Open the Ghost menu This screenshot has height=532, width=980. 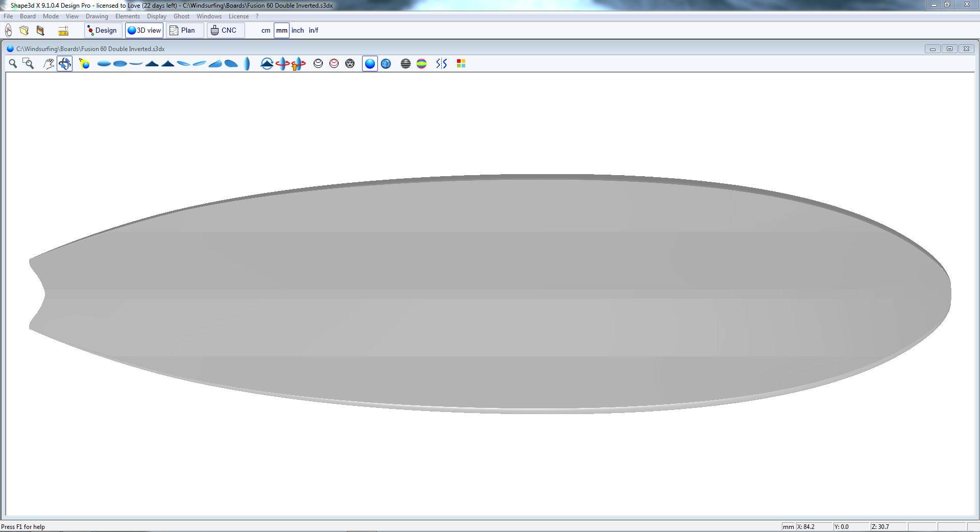[181, 16]
